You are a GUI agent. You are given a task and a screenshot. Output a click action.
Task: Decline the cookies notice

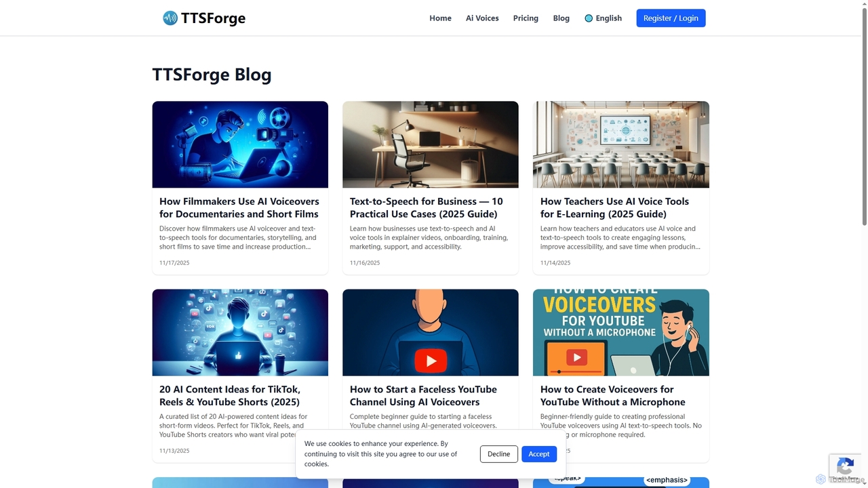(498, 454)
